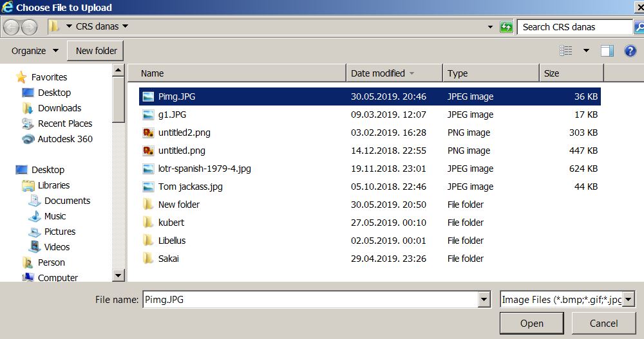Open the parent path arrow before CRS danas
The height and width of the screenshot is (339, 644).
[69, 26]
